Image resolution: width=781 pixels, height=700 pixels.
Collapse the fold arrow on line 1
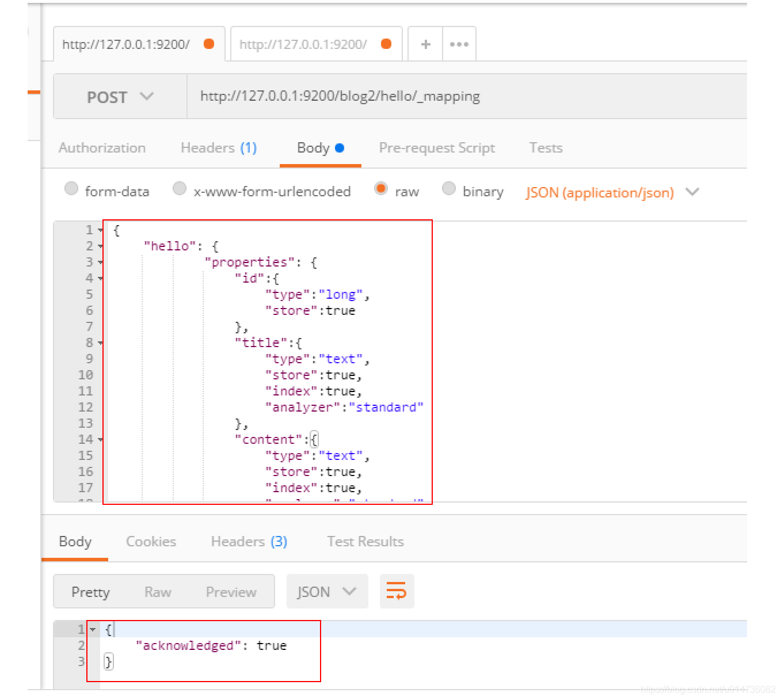(101, 230)
